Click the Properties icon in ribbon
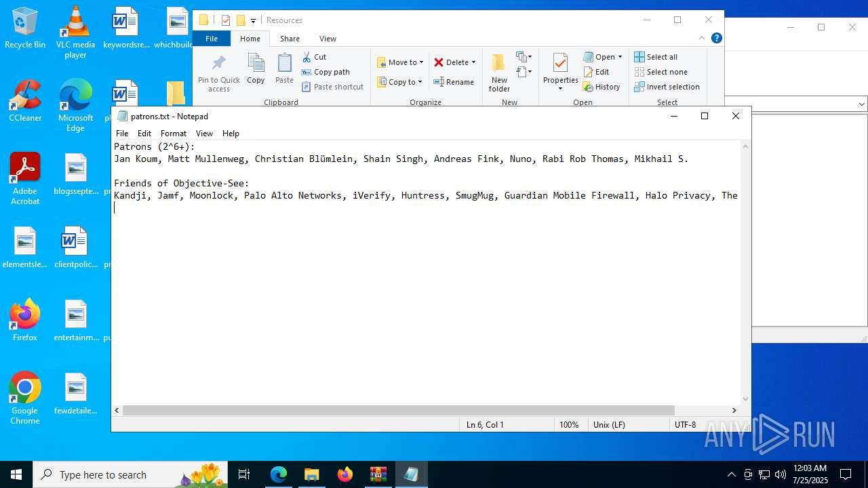 [560, 64]
